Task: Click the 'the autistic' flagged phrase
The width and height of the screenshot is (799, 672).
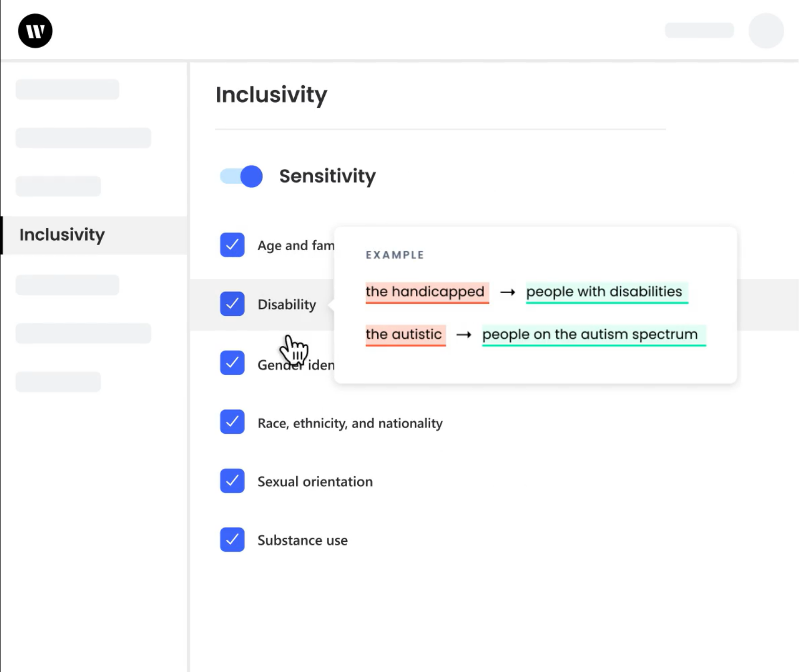Action: coord(404,335)
